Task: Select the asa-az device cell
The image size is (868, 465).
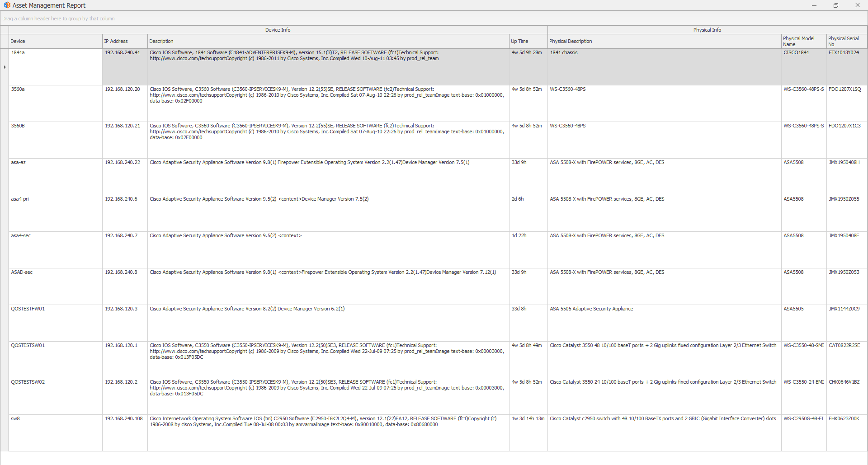Action: pyautogui.click(x=56, y=177)
